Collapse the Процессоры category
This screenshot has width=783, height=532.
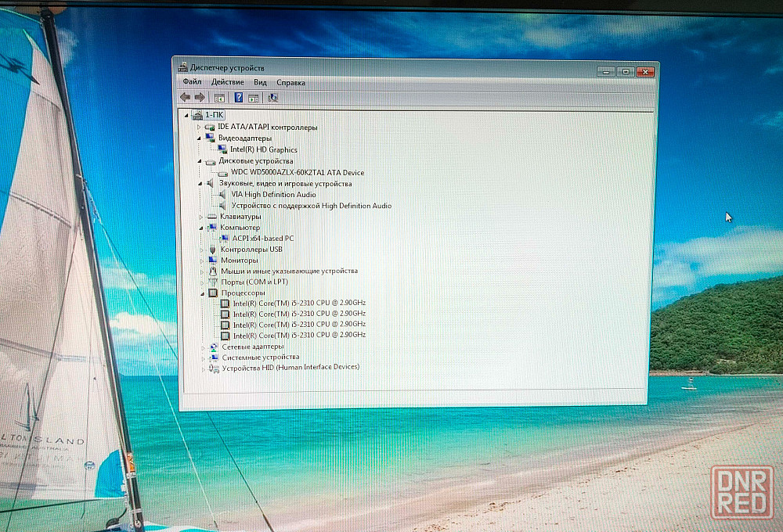[201, 293]
